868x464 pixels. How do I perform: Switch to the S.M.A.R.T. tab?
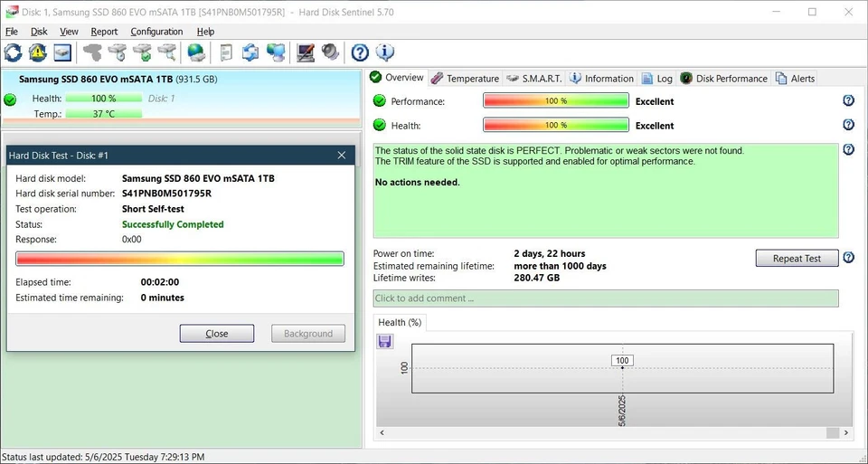pyautogui.click(x=534, y=79)
